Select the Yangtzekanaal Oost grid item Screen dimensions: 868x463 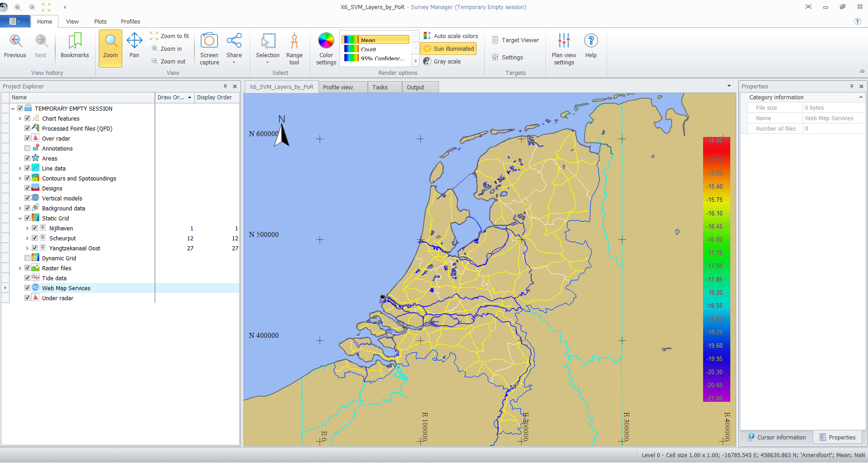point(74,248)
